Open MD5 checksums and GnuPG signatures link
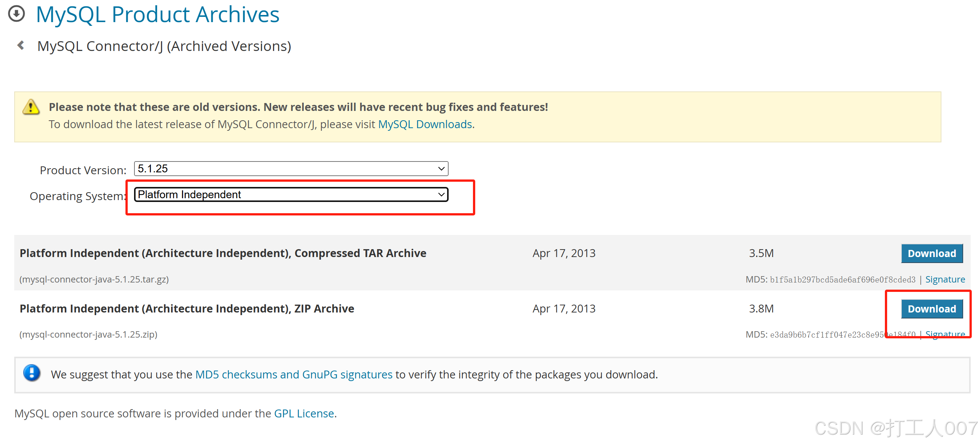The width and height of the screenshot is (980, 444). tap(293, 375)
